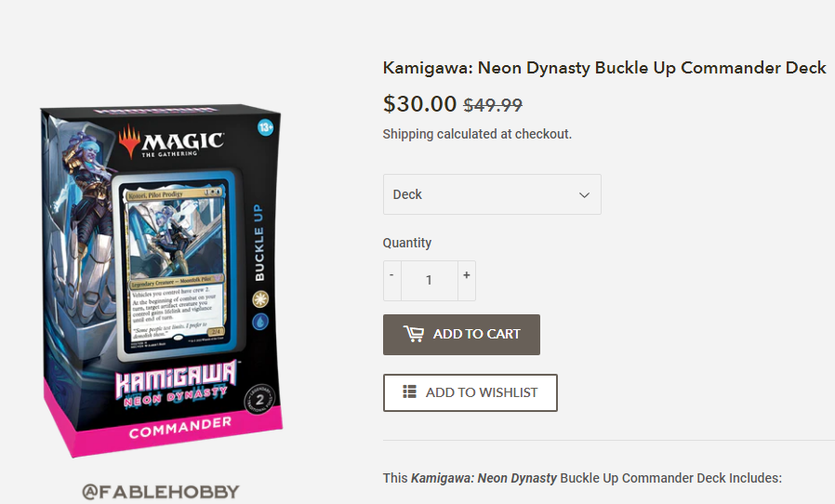Click the shopping cart icon on Add to Cart

click(x=414, y=334)
